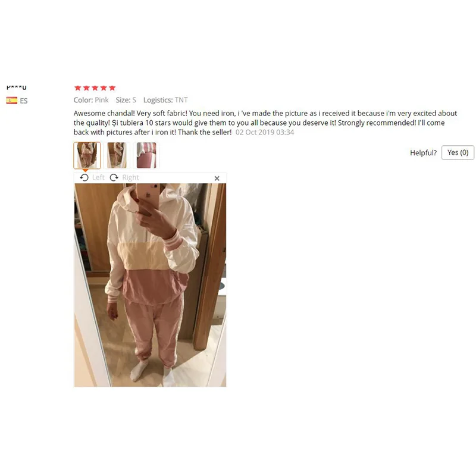
Task: Click the rotate left arrow icon
Action: click(x=84, y=177)
